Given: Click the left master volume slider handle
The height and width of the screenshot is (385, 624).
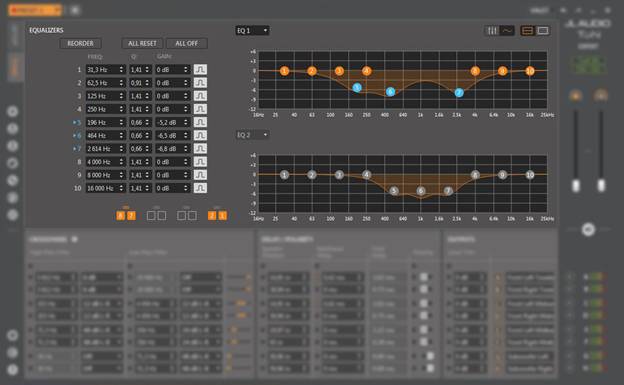Looking at the screenshot, I should 575,186.
